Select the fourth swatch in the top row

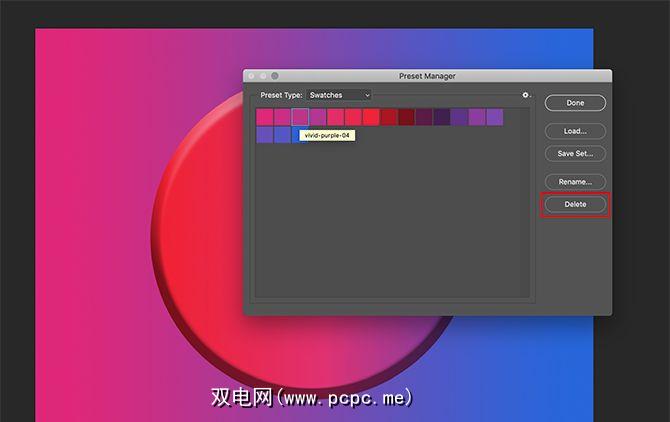point(318,117)
